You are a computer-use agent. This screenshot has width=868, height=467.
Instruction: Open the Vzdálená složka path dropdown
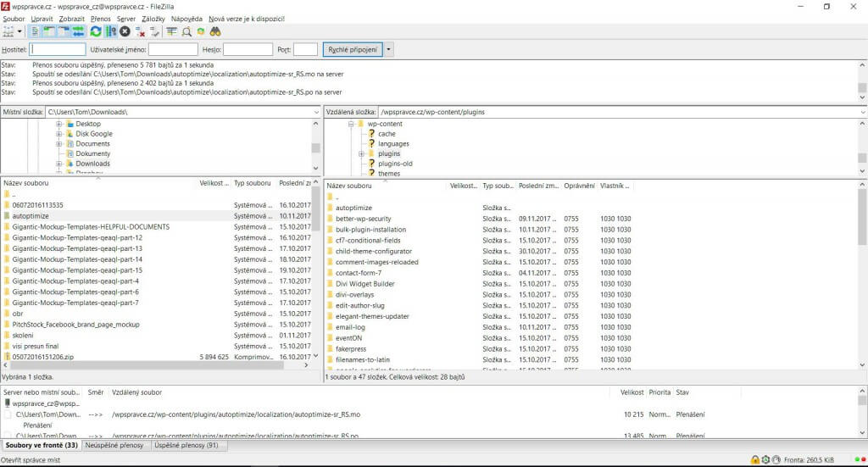862,112
